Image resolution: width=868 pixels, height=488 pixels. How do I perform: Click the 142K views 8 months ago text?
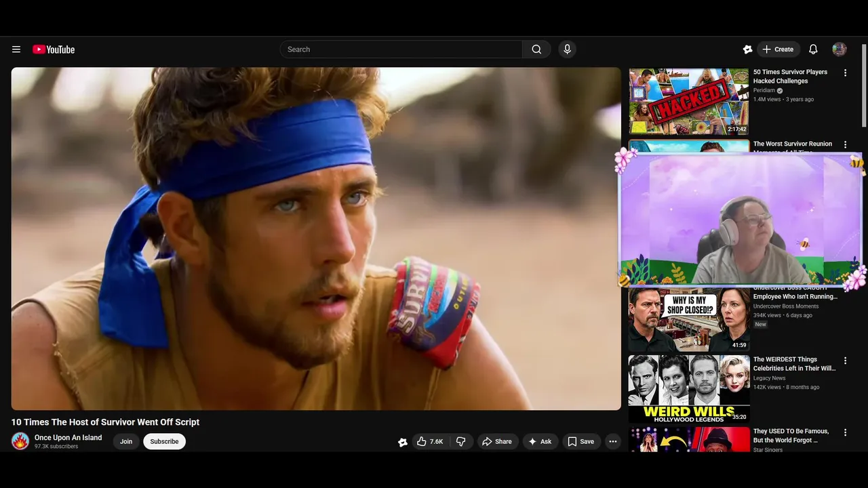pos(786,387)
